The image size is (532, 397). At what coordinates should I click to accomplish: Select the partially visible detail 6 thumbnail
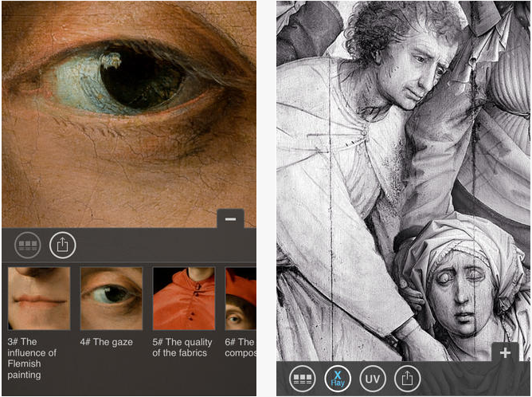coord(241,298)
